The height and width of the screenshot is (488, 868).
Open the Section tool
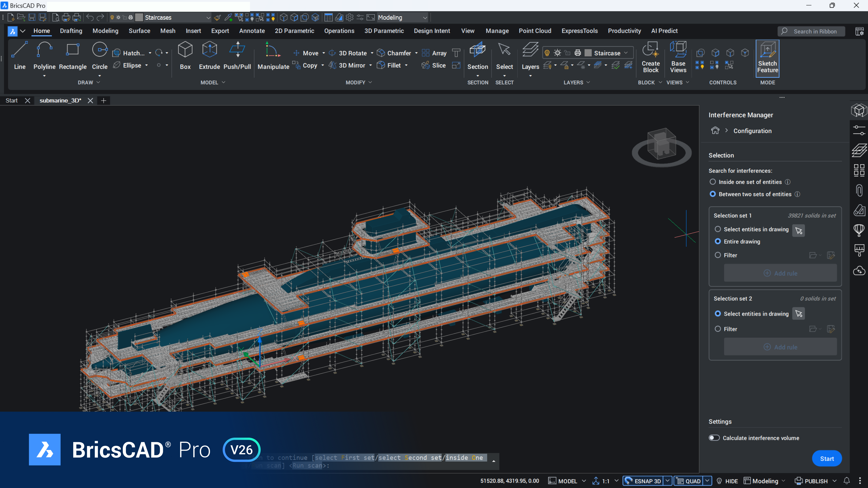(x=477, y=56)
